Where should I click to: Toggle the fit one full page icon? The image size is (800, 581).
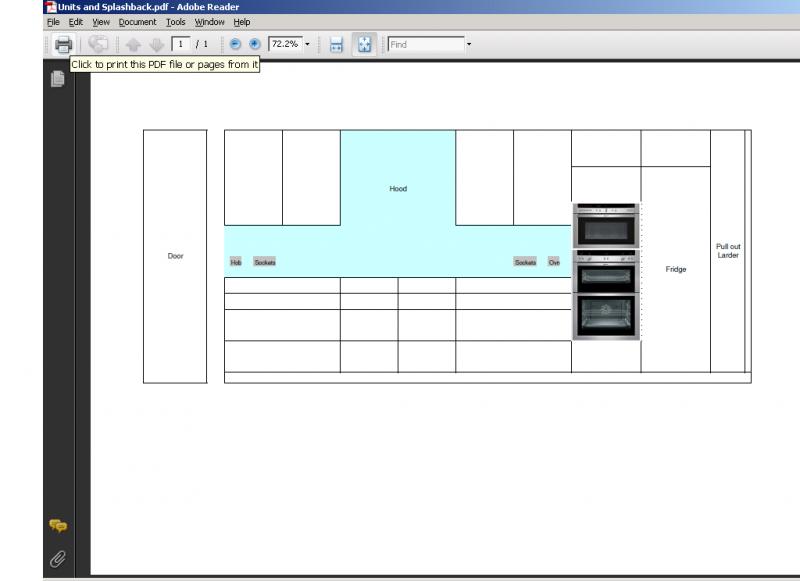[x=364, y=44]
